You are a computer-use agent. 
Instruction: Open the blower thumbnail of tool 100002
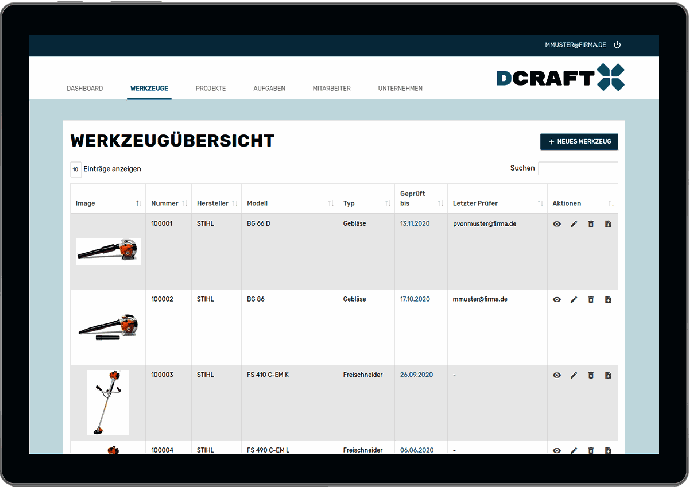coord(108,327)
